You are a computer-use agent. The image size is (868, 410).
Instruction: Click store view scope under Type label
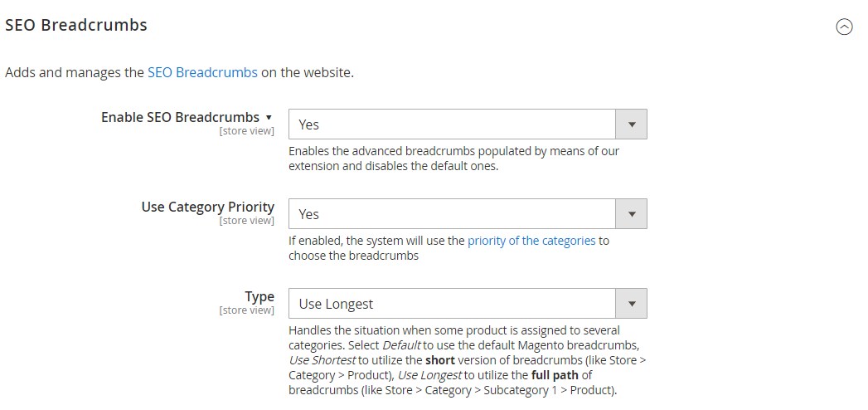246,310
